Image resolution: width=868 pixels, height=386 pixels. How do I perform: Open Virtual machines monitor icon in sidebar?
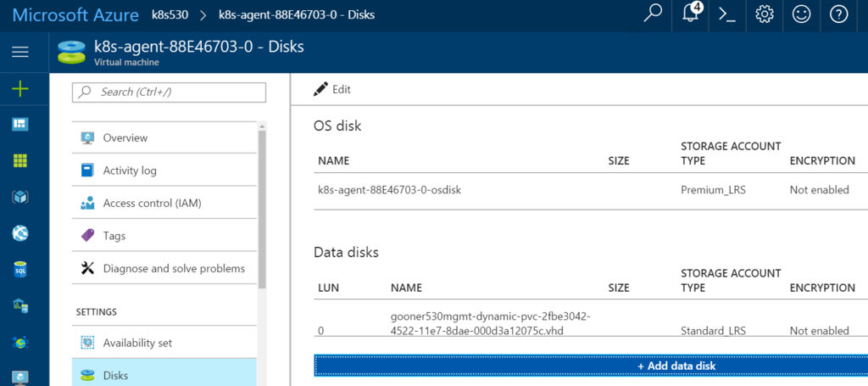coord(20,378)
